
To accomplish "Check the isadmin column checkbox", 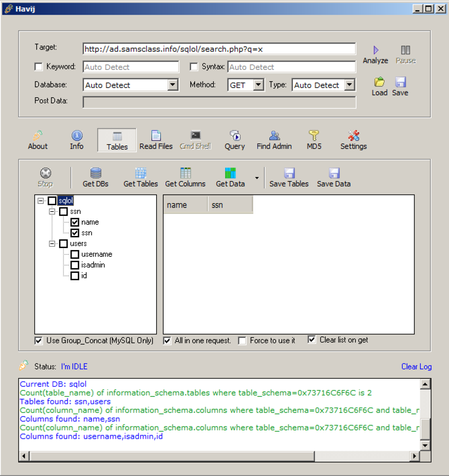I will [74, 265].
